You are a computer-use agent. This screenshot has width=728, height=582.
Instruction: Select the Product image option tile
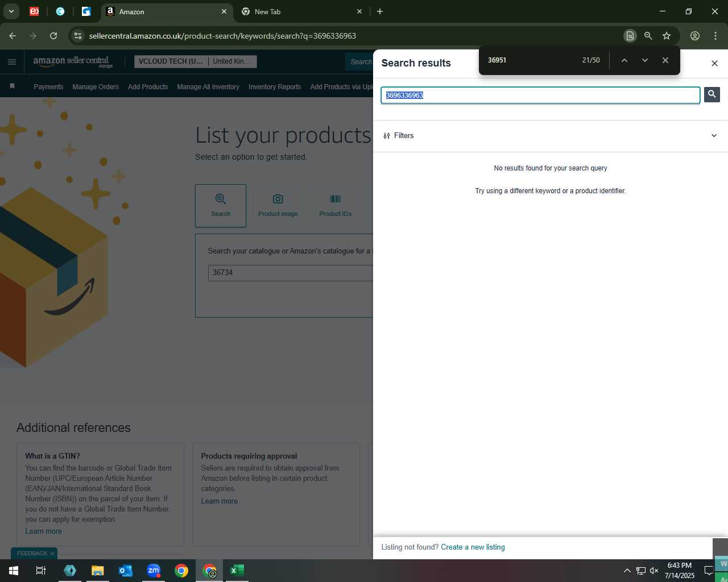coord(278,206)
